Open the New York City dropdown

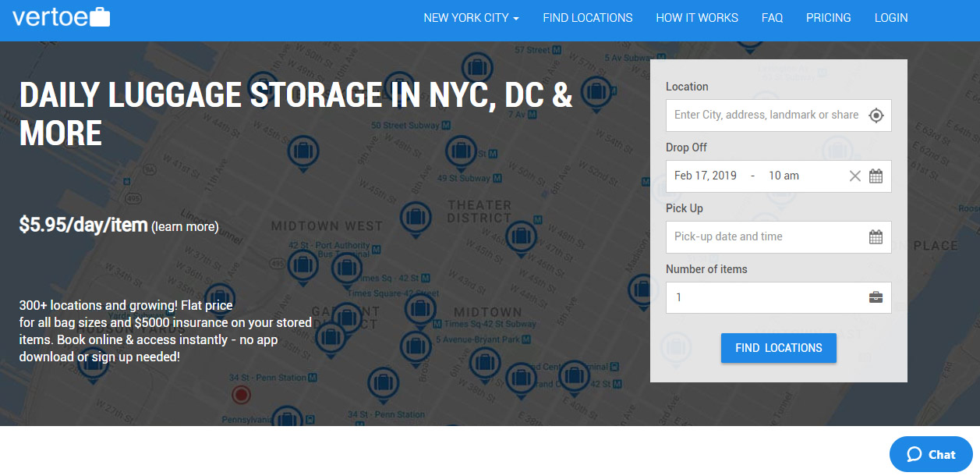(471, 17)
